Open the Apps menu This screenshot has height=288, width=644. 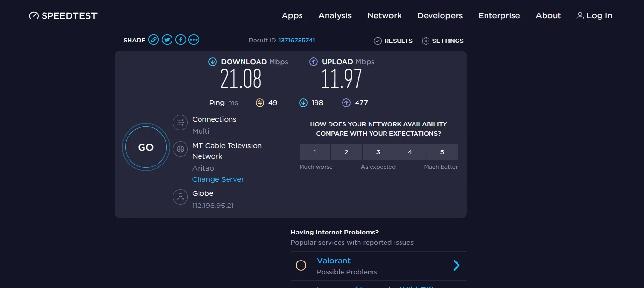(292, 15)
